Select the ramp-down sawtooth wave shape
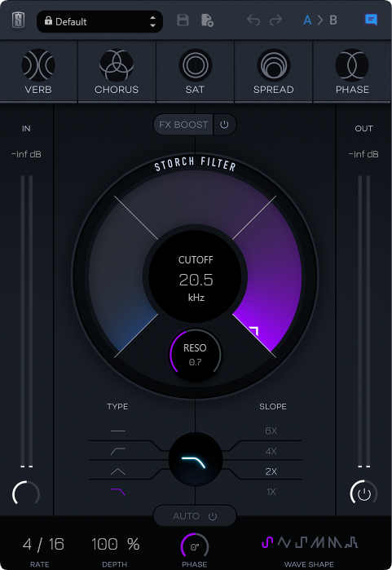Image resolution: width=392 pixels, height=570 pixels. 335,542
